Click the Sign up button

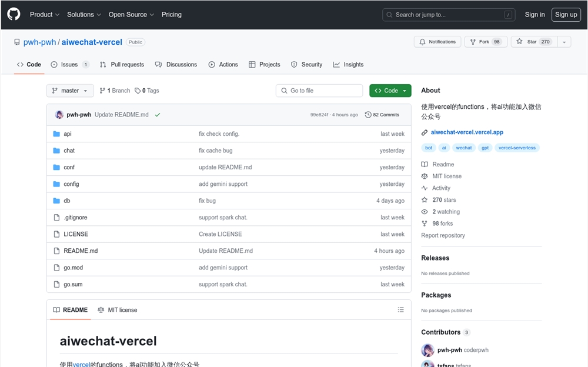point(566,15)
